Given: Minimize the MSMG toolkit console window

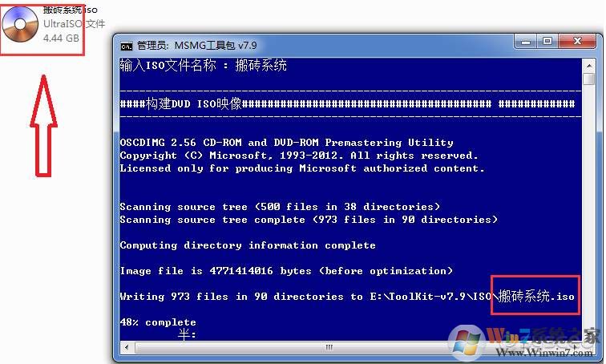Looking at the screenshot, I should (526, 42).
